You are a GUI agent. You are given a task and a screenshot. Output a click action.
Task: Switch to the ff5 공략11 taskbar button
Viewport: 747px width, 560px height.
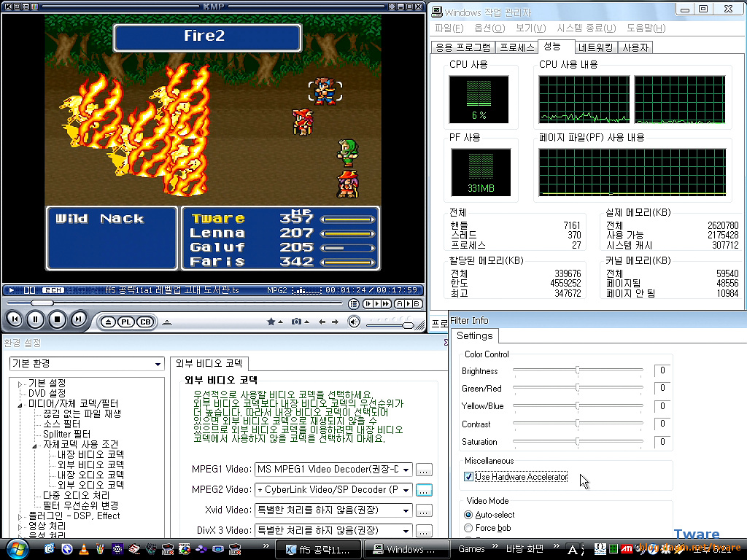[x=318, y=550]
